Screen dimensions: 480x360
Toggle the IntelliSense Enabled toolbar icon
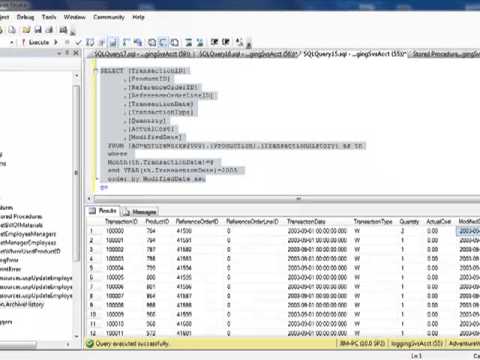[113, 42]
